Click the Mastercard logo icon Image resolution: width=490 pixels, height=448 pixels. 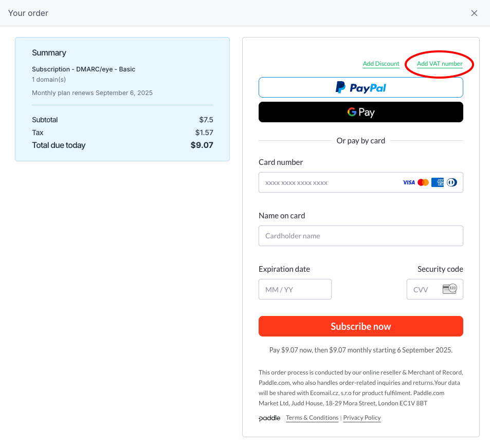pos(423,182)
